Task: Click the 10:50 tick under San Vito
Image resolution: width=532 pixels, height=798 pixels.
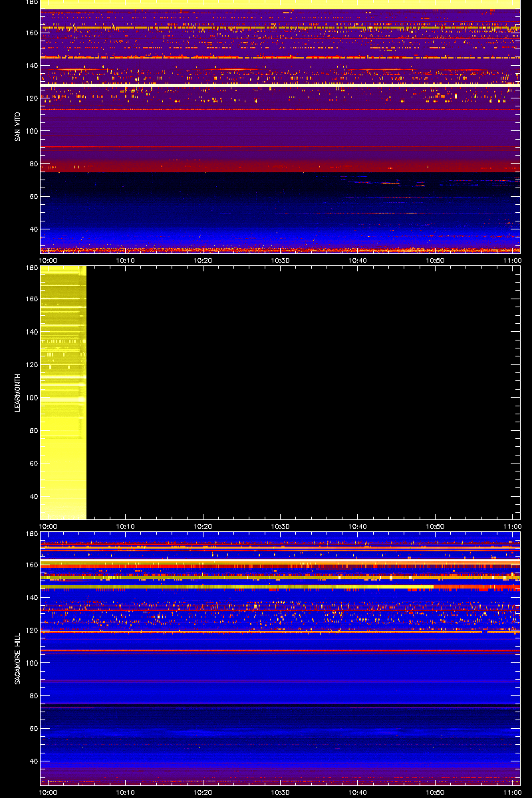Action: [435, 260]
